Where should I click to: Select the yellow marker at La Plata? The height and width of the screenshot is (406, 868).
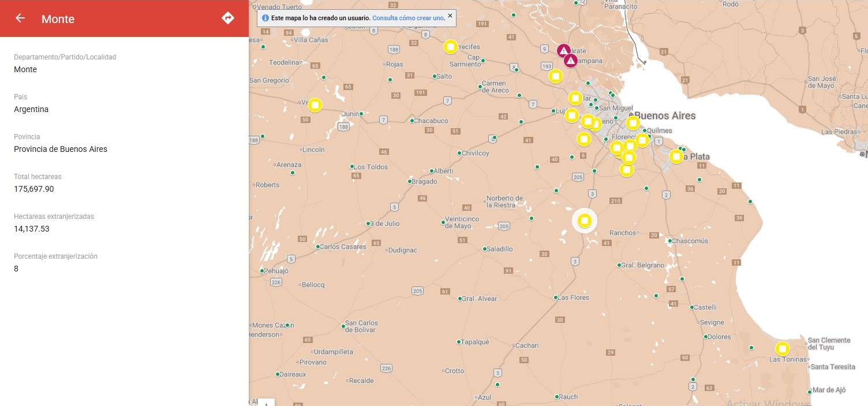[x=676, y=157]
